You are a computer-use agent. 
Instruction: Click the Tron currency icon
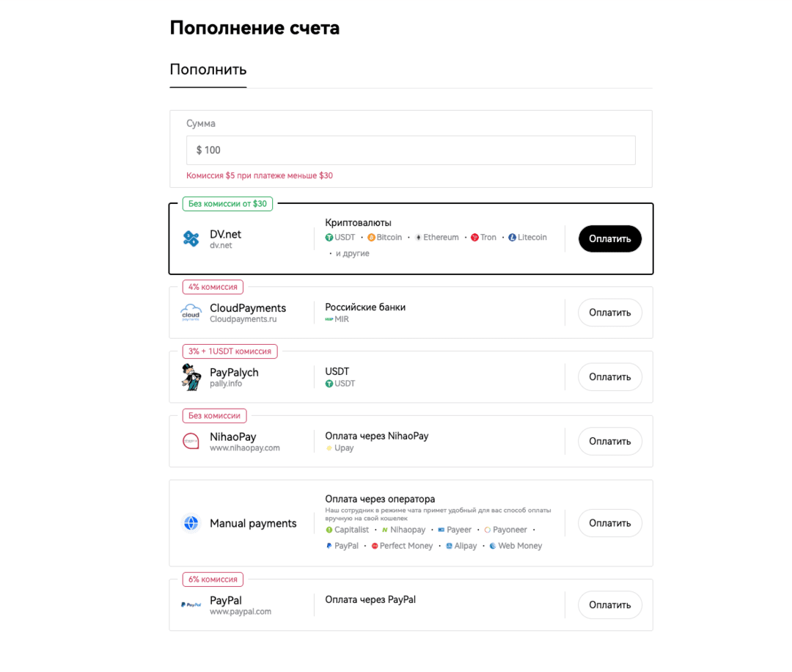474,238
